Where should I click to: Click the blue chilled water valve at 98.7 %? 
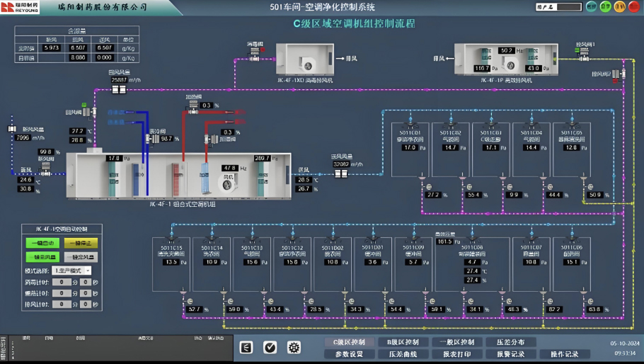point(153,139)
